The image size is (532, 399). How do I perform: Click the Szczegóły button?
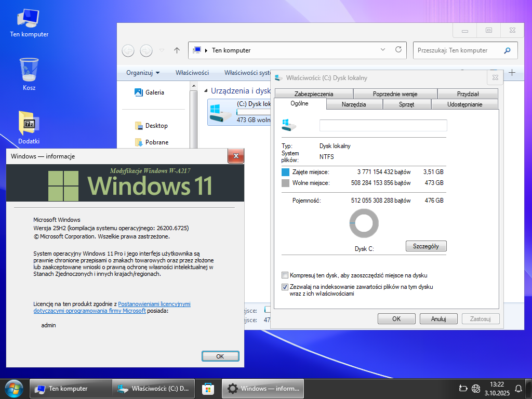pos(425,246)
